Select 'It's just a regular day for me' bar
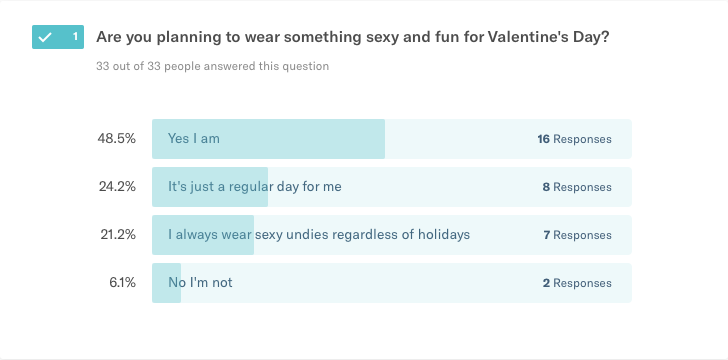This screenshot has width=728, height=360. point(391,187)
